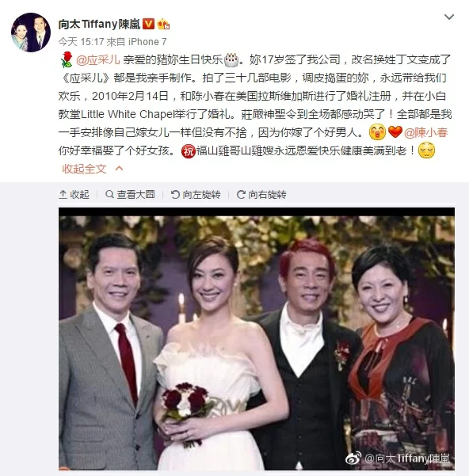Screen dimensions: 469x476
Task: Collapse full text via 收起全文
Action: [85, 169]
